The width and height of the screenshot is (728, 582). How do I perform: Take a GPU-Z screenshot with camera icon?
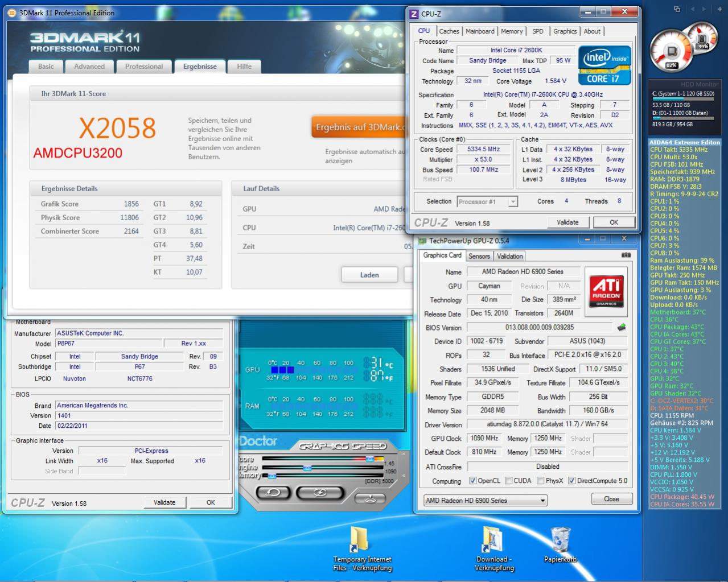(626, 255)
